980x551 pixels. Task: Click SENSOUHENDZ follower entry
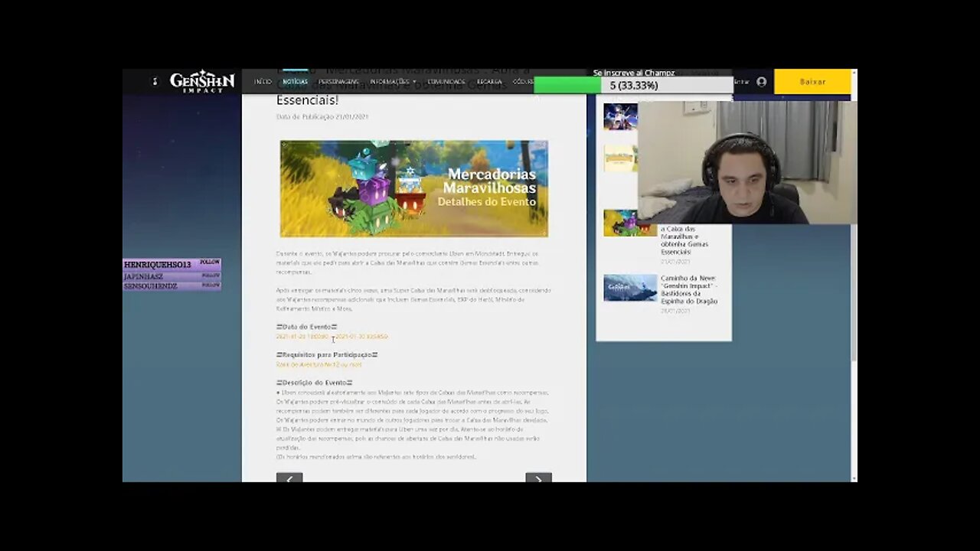(172, 285)
